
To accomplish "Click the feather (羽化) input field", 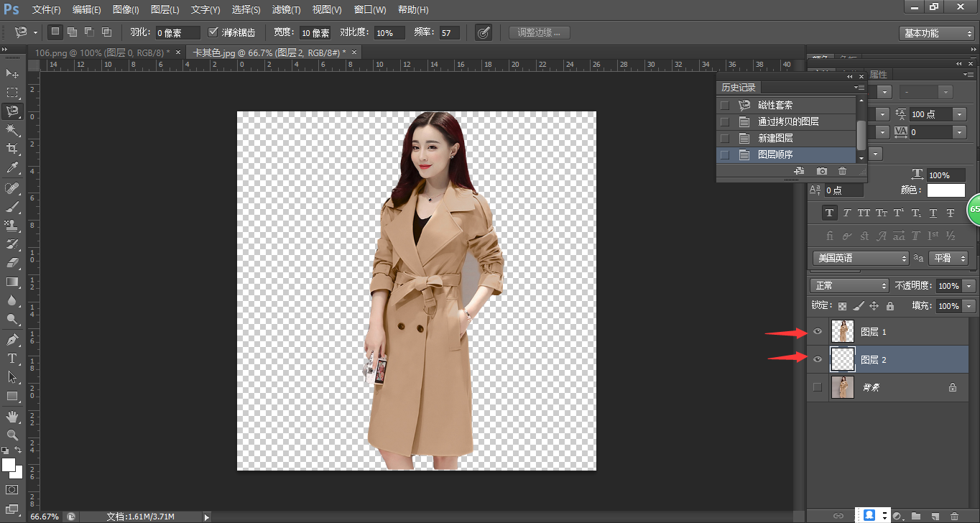I will coord(177,33).
